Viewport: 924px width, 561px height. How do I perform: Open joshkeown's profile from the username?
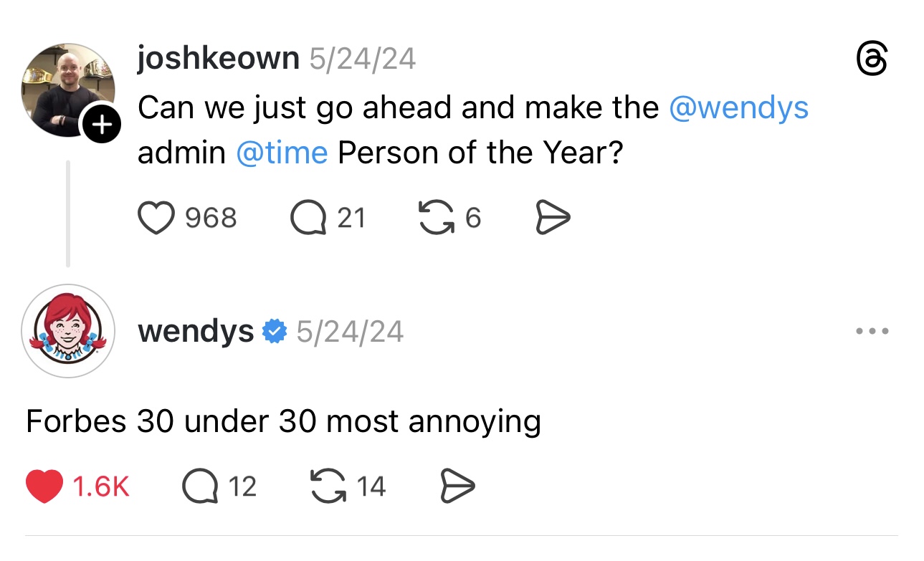pyautogui.click(x=219, y=58)
